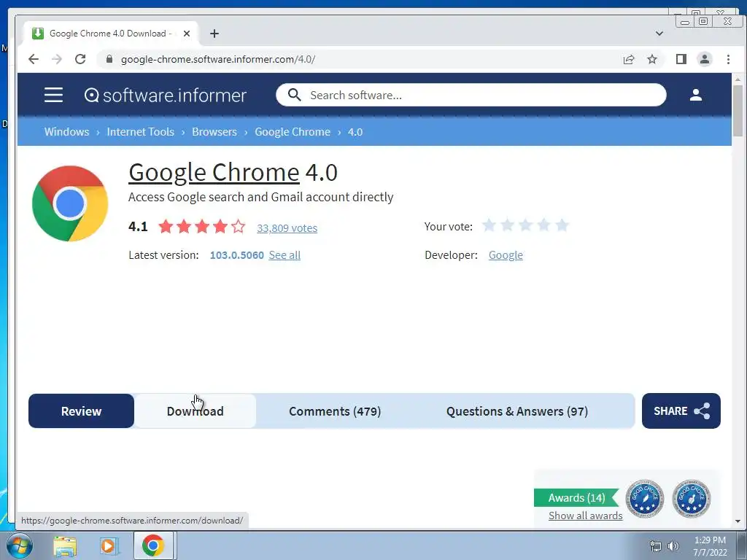Screen dimensions: 747x560
Task: Go to the software.informer home logo
Action: pyautogui.click(x=166, y=96)
